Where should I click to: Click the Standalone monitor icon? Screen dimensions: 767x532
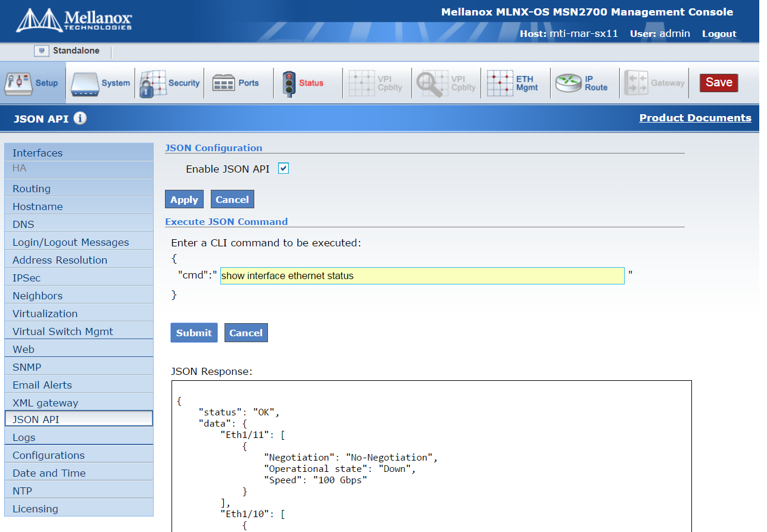(x=41, y=51)
